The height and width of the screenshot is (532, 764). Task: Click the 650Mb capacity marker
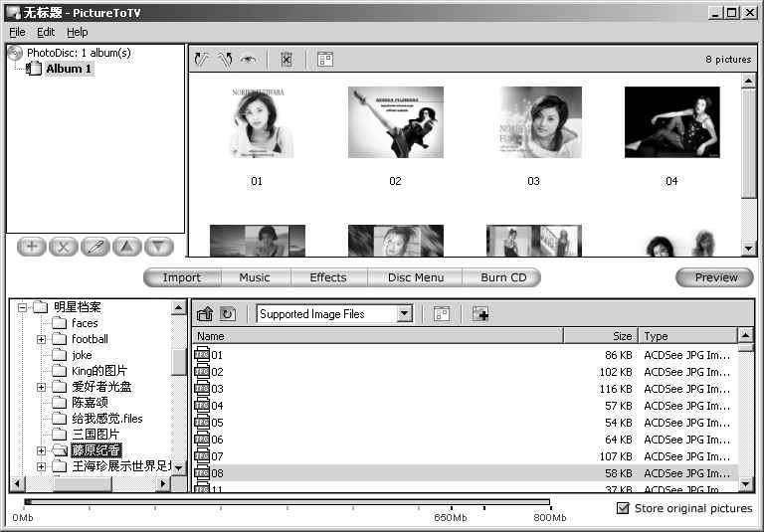click(451, 517)
